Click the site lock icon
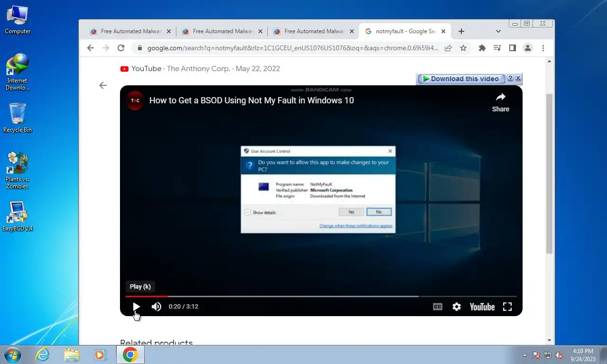This screenshot has width=607, height=364. [x=139, y=48]
